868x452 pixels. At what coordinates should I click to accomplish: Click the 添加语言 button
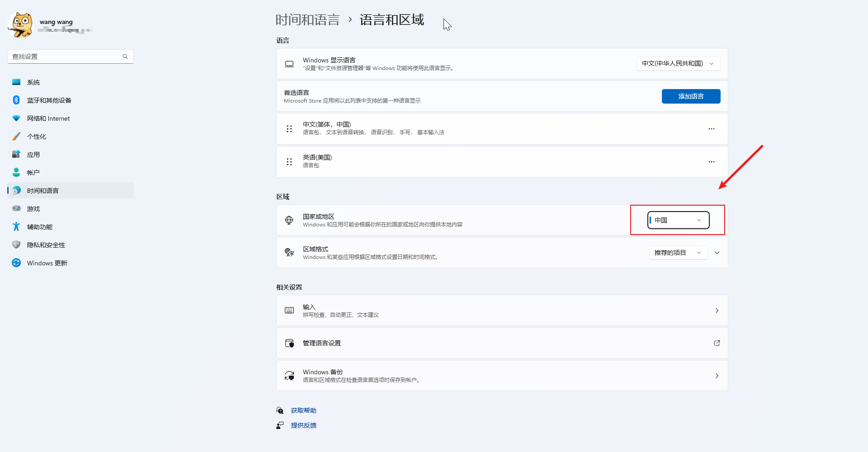pyautogui.click(x=691, y=96)
